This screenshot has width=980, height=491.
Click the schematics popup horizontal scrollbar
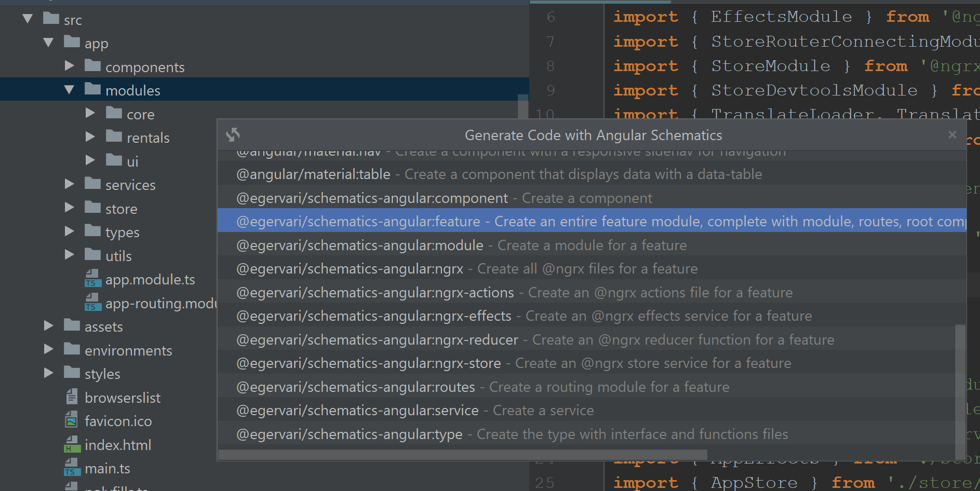(463, 455)
